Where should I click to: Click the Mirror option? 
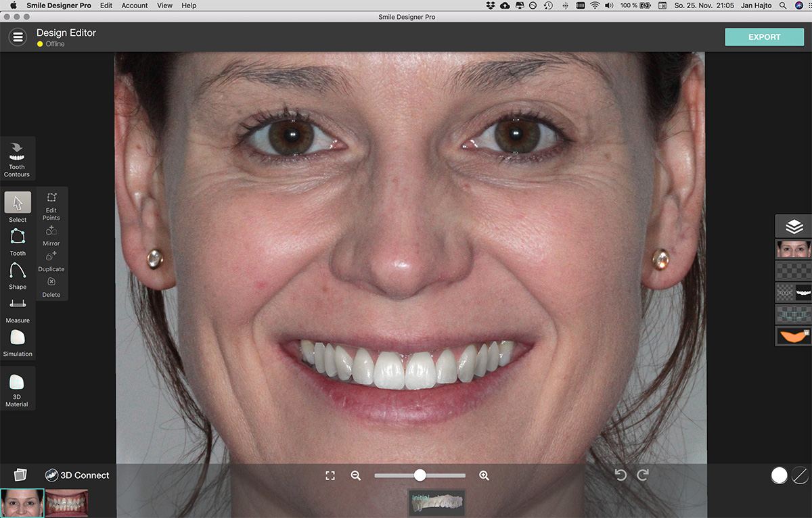click(x=51, y=236)
